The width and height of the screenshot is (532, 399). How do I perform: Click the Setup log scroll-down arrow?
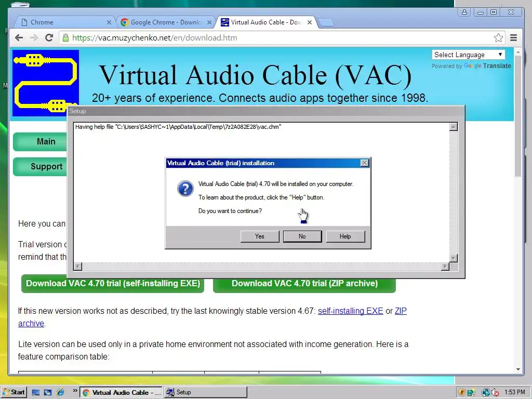click(x=453, y=258)
